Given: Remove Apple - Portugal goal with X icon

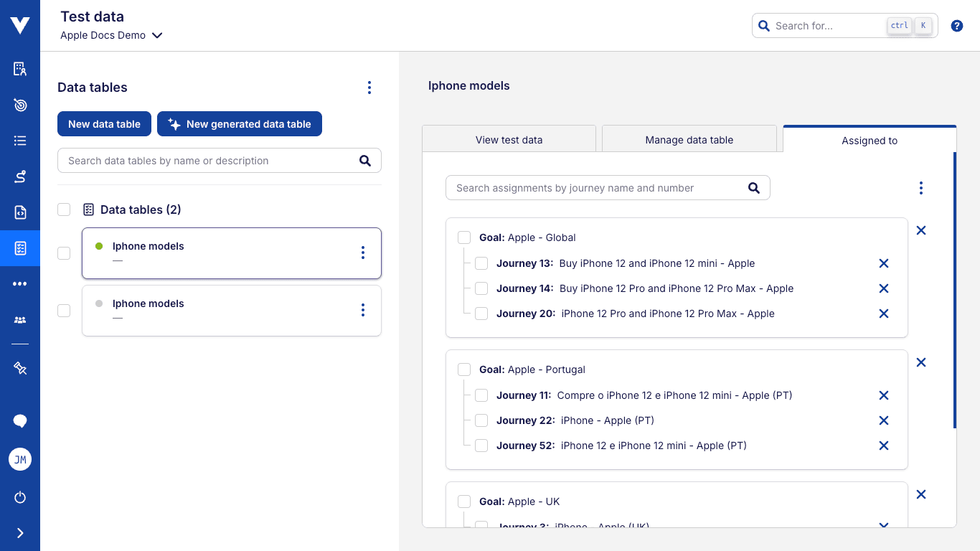Looking at the screenshot, I should (x=921, y=362).
